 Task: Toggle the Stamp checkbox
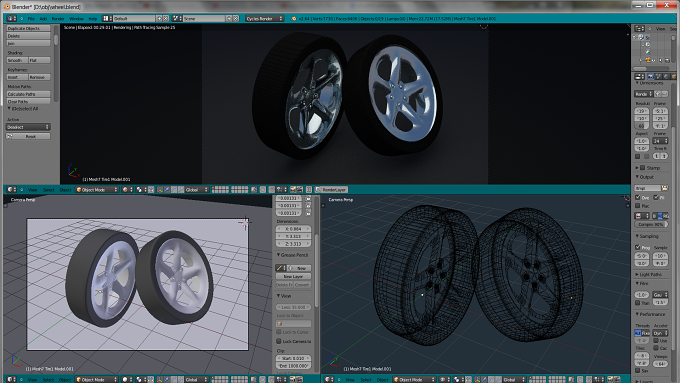(x=643, y=167)
